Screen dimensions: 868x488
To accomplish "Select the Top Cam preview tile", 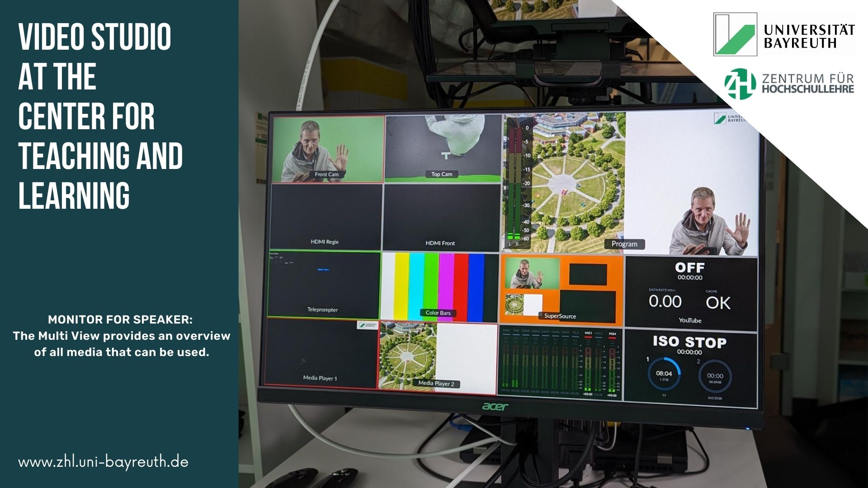I will (442, 148).
